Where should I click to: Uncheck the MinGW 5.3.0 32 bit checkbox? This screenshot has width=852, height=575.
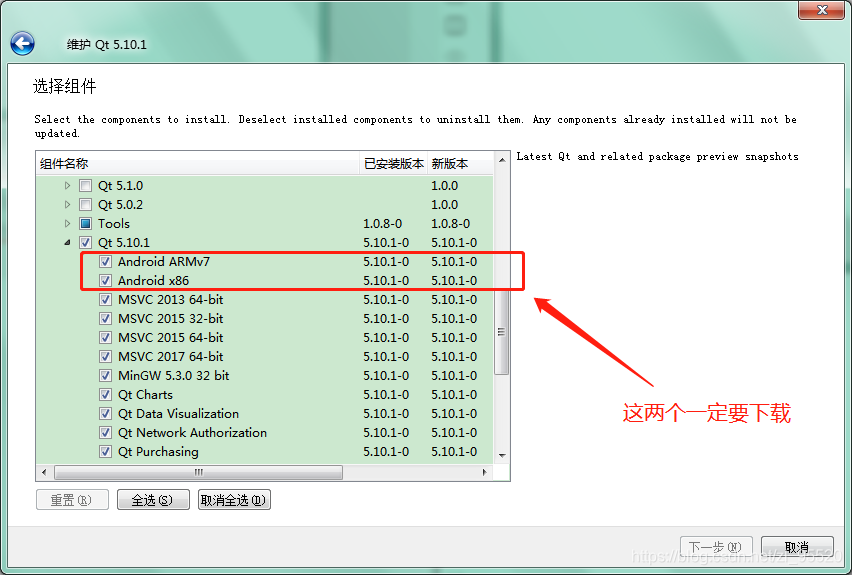click(x=105, y=376)
